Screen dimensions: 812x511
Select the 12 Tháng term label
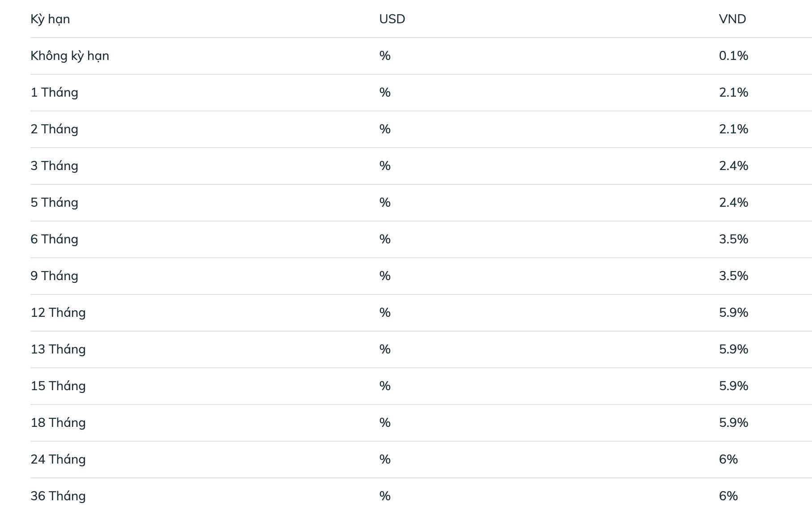(58, 313)
